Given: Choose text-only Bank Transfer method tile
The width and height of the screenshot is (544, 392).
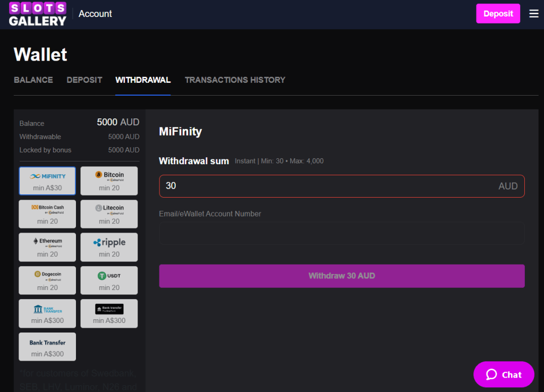Looking at the screenshot, I should 47,347.
